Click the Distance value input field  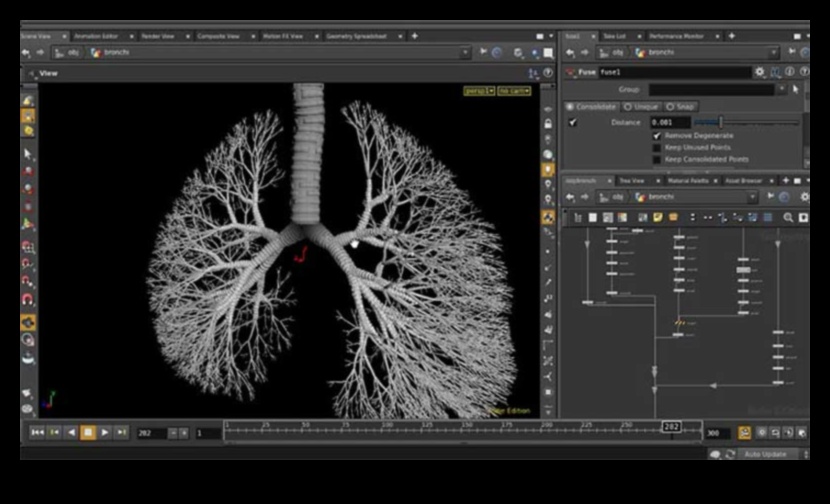pos(668,122)
